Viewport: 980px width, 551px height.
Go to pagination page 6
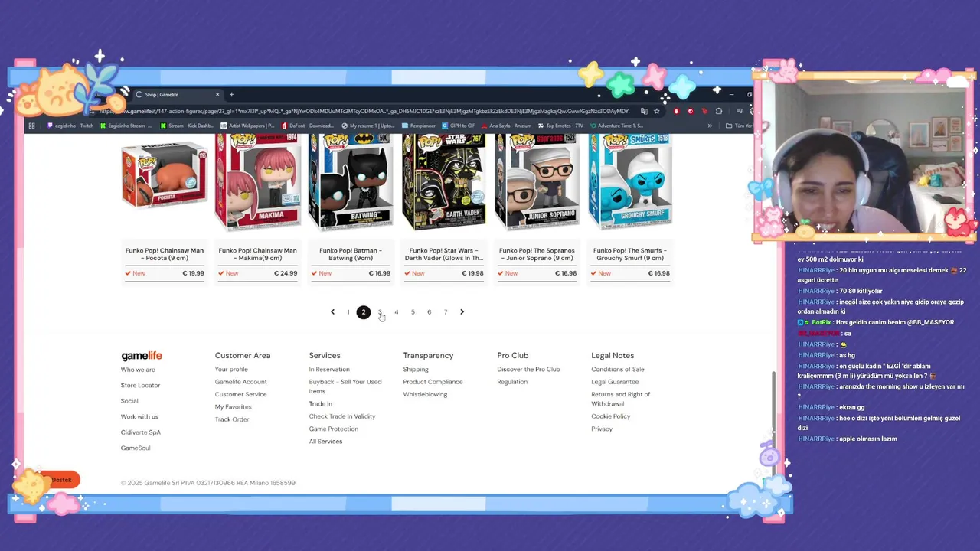[x=429, y=312]
